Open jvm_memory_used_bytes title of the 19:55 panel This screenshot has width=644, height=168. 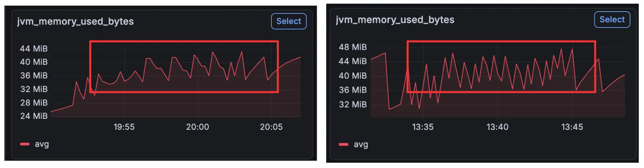tap(75, 21)
